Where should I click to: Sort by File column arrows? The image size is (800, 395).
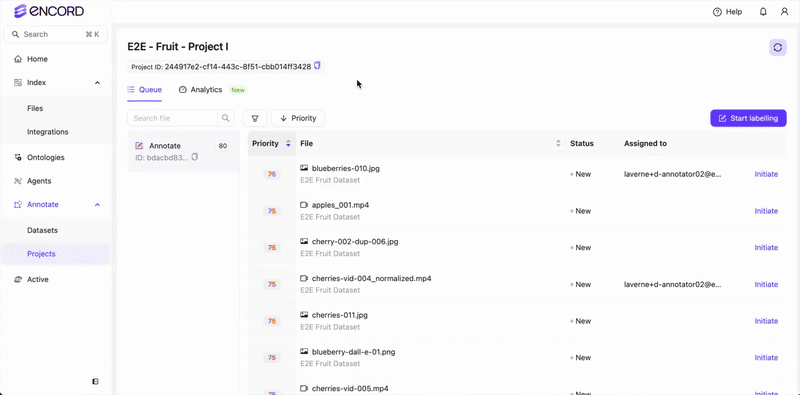558,144
